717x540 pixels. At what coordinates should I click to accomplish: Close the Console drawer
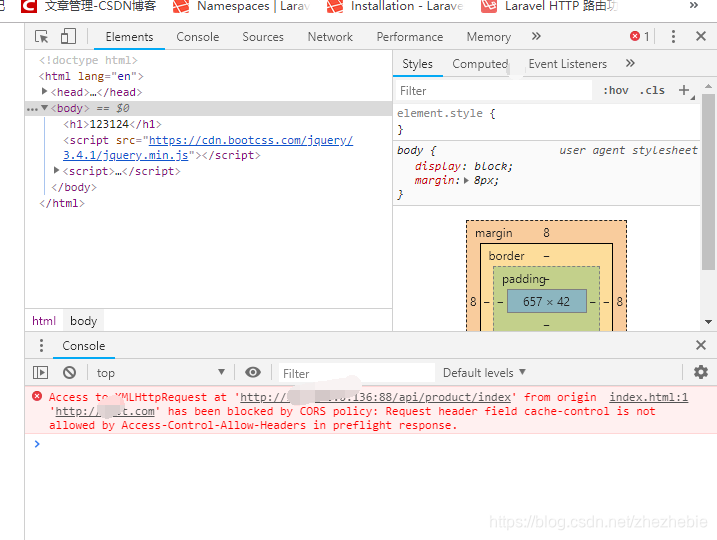(701, 345)
